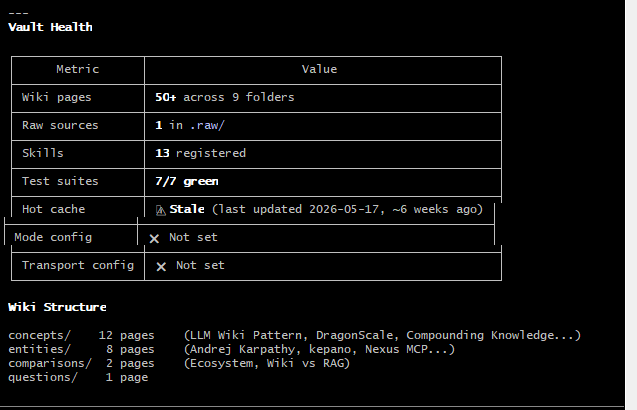The image size is (637, 410).
Task: Select 'Not set' in Transport config row
Action: point(200,265)
